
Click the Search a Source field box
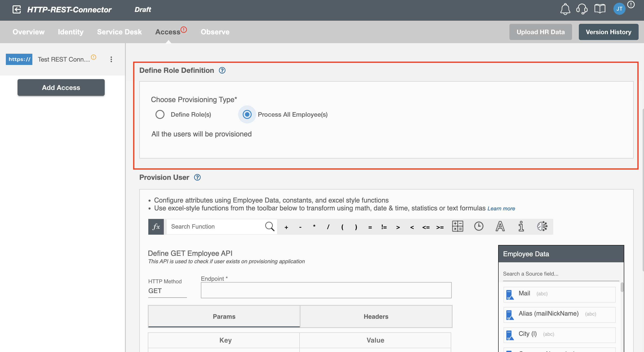click(x=561, y=274)
